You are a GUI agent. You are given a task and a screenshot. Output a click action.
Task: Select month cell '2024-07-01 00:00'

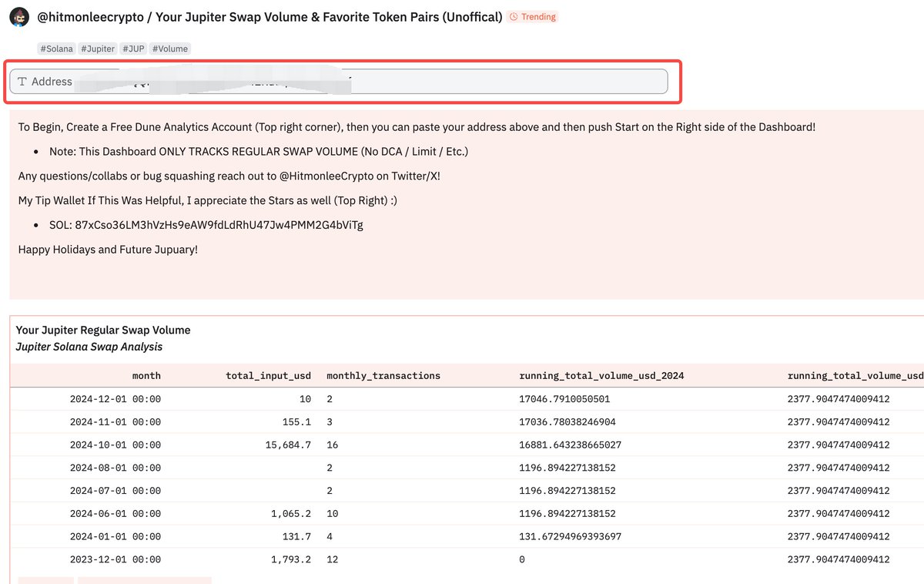[x=115, y=491]
